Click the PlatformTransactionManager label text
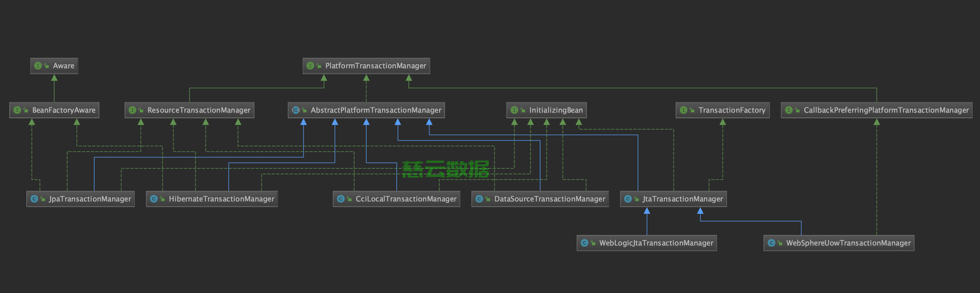Image resolution: width=980 pixels, height=293 pixels. click(x=376, y=66)
